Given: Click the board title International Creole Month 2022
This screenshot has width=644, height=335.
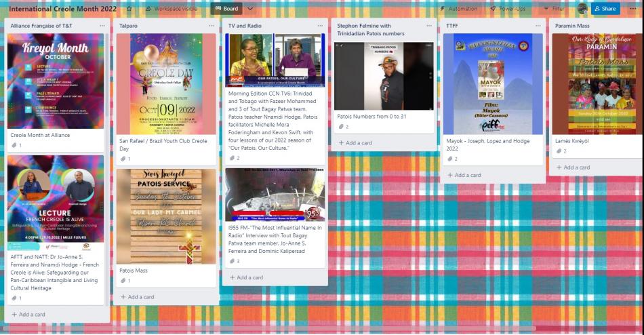Looking at the screenshot, I should click(x=63, y=8).
